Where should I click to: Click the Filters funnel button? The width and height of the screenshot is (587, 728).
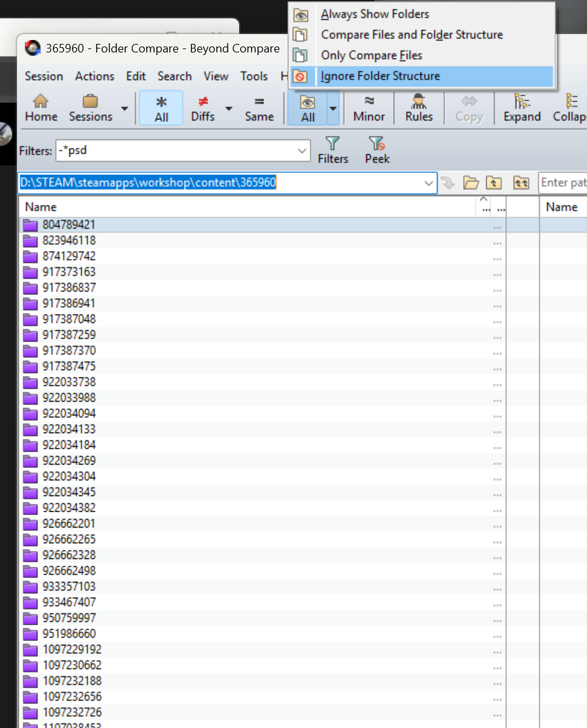pos(333,150)
